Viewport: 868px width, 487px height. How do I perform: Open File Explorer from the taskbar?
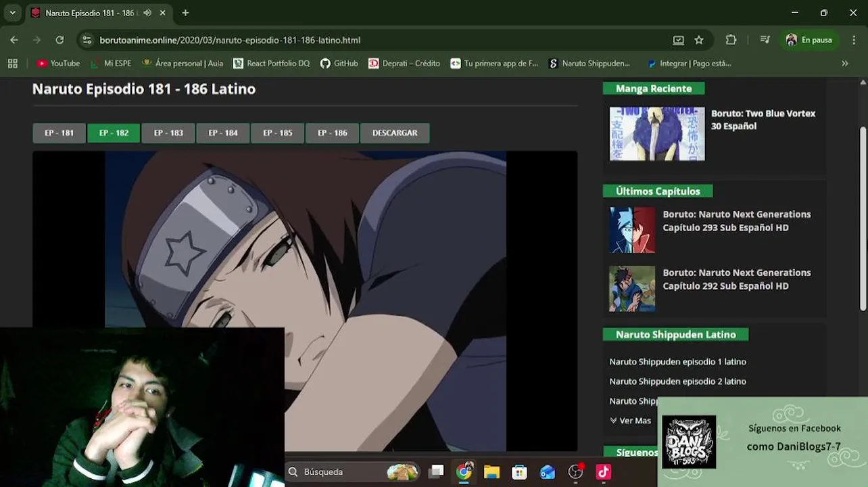[491, 471]
